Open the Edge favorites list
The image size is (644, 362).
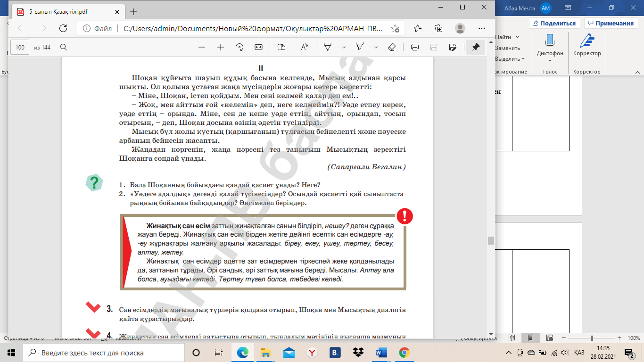pos(418,28)
